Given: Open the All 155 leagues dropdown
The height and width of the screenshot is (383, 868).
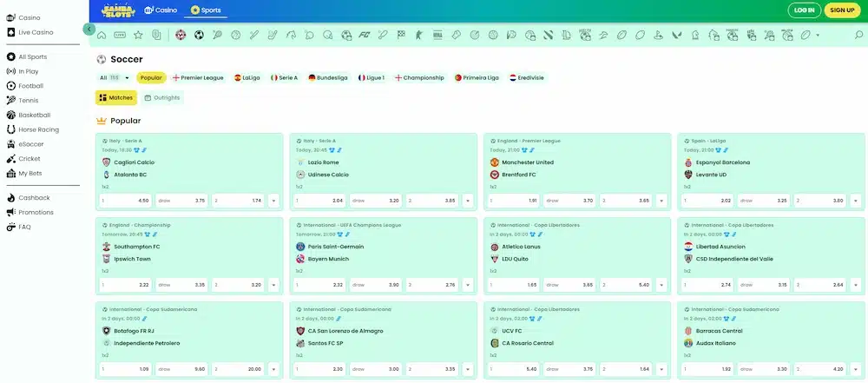Looking at the screenshot, I should click(x=114, y=77).
